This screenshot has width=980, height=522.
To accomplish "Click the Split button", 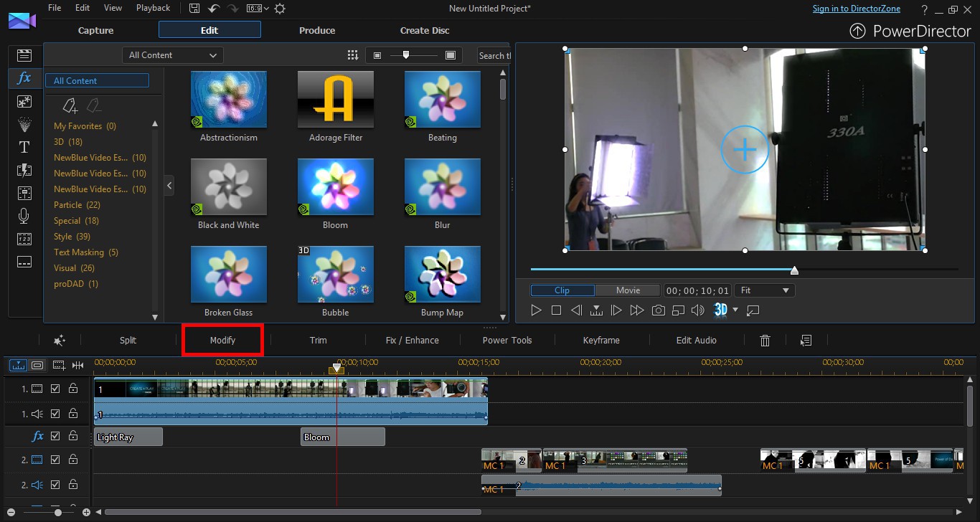I will click(x=128, y=340).
